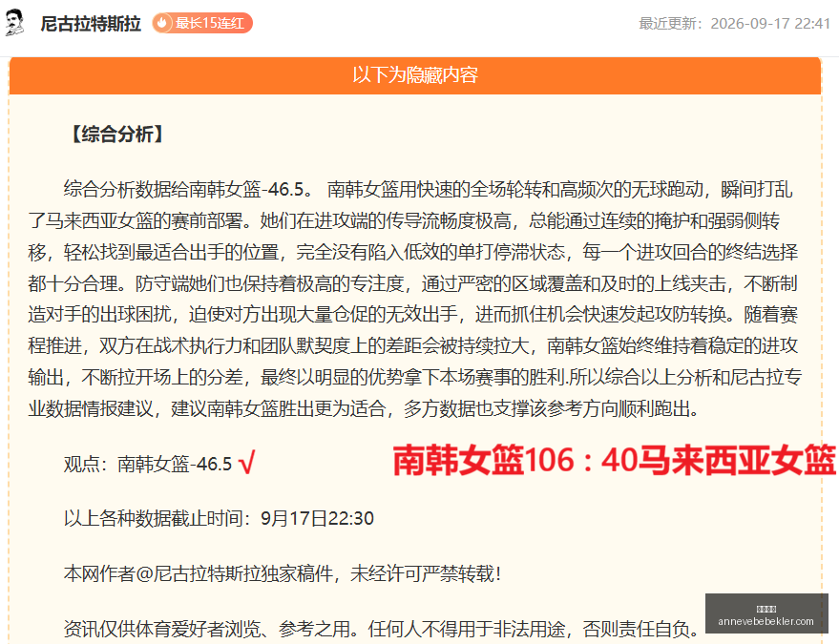Screen dimensions: 839x644
Task: Select the text line starting 业数据情报建议
Action: (x=364, y=408)
